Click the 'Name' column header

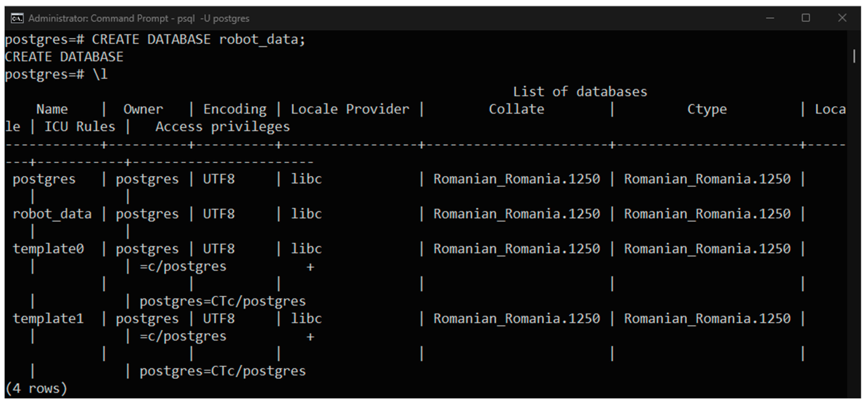pyautogui.click(x=52, y=109)
